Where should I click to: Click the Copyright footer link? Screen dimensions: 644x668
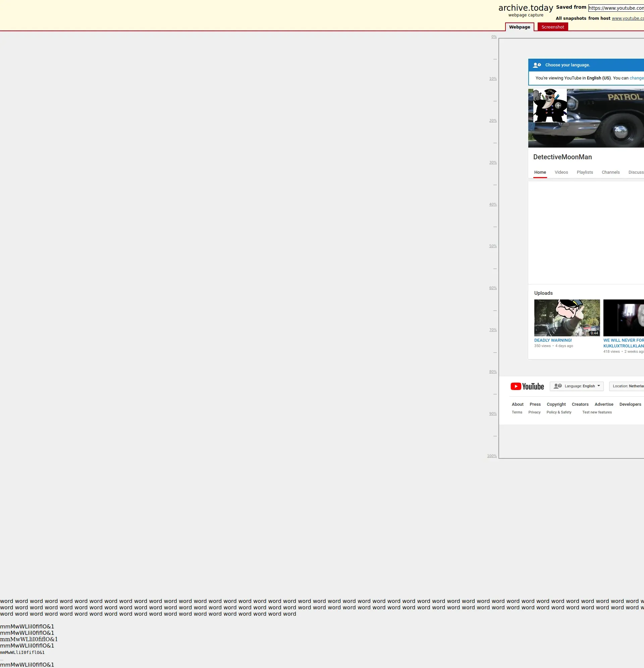tap(556, 404)
